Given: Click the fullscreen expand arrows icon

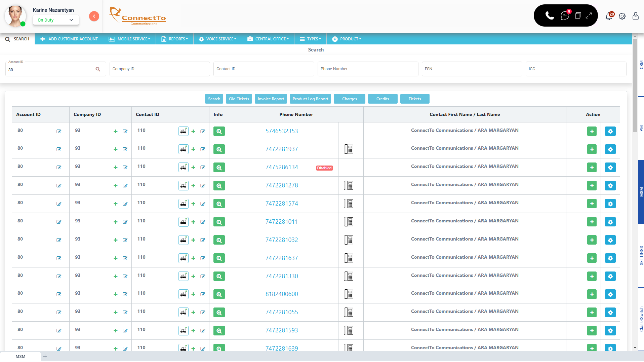Looking at the screenshot, I should [589, 15].
